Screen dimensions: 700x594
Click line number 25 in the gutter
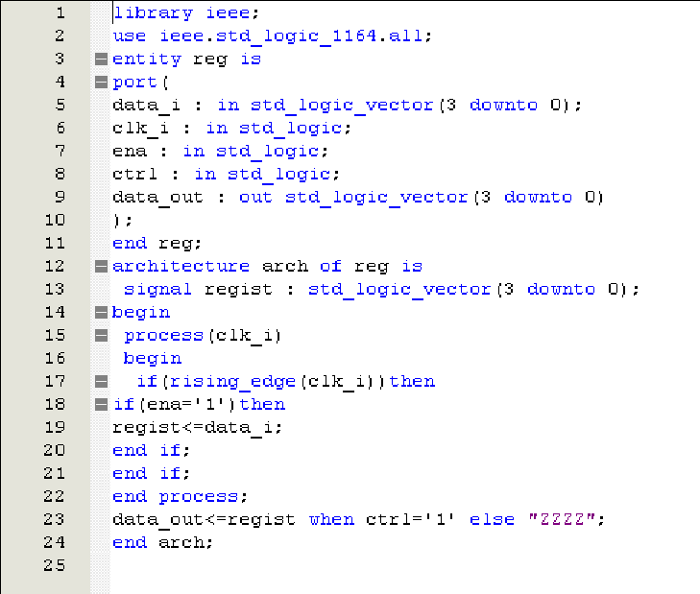pos(55,565)
